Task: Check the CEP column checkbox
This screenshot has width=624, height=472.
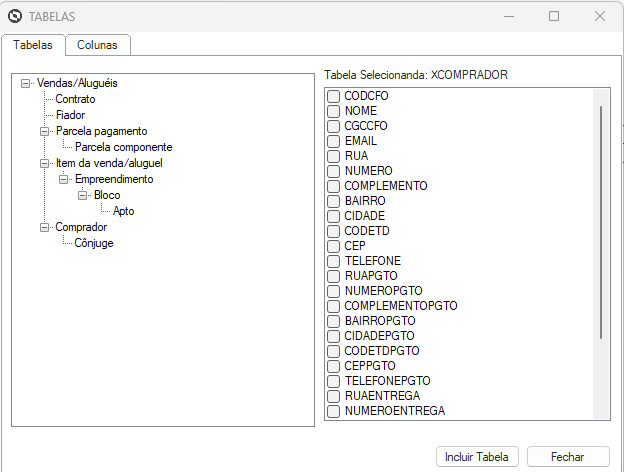Action: (x=333, y=246)
